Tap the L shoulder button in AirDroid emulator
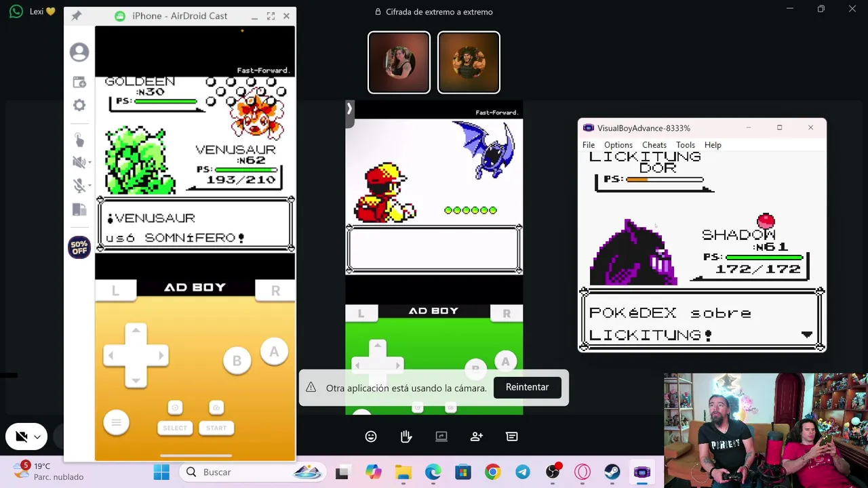868x488 pixels. (115, 290)
